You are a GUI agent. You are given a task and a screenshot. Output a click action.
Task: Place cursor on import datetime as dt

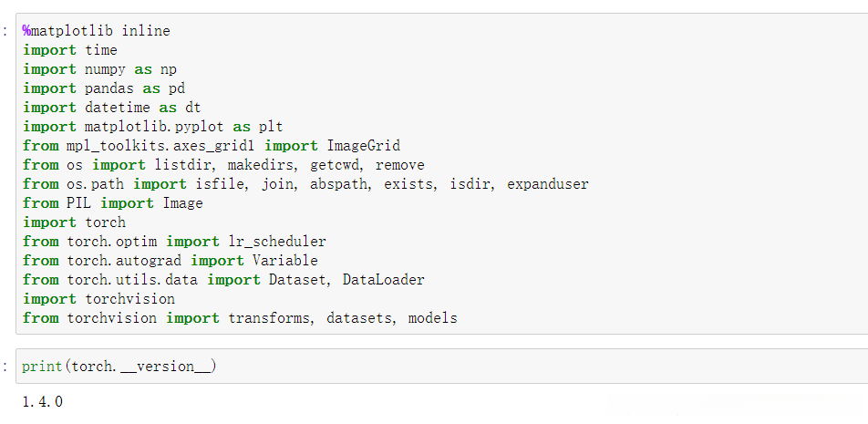[111, 108]
